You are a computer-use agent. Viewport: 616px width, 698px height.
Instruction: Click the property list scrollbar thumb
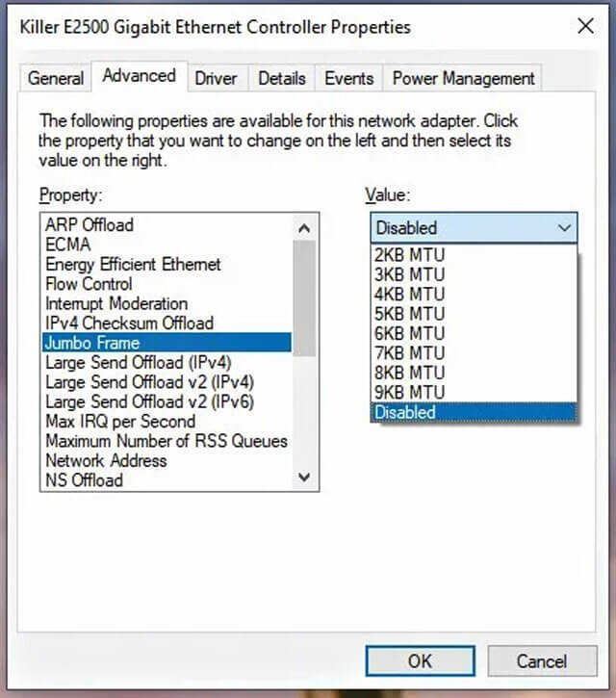304,298
